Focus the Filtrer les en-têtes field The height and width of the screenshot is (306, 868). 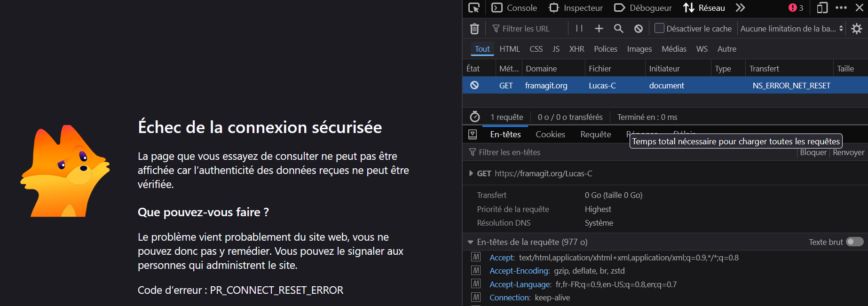click(x=630, y=152)
